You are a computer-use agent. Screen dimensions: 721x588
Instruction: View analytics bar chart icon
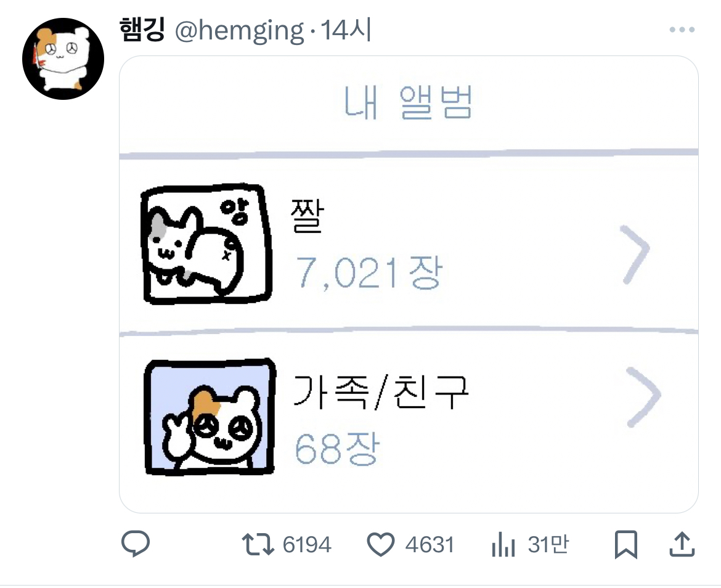(503, 544)
